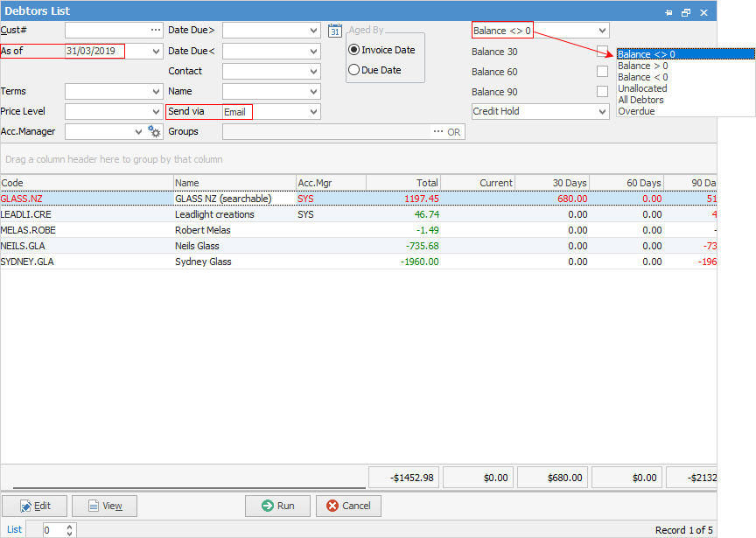Open the Cust# lookup ellipsis button
The height and width of the screenshot is (538, 756).
coord(156,31)
